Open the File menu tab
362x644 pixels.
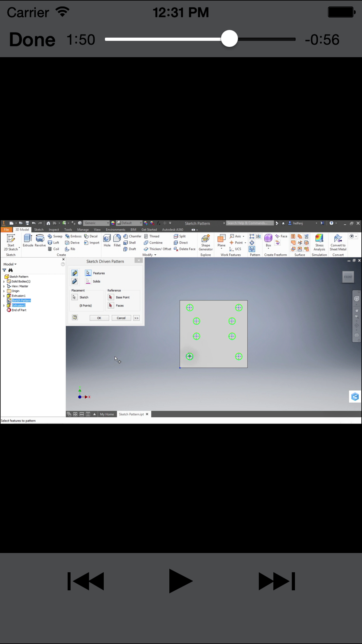click(x=6, y=230)
